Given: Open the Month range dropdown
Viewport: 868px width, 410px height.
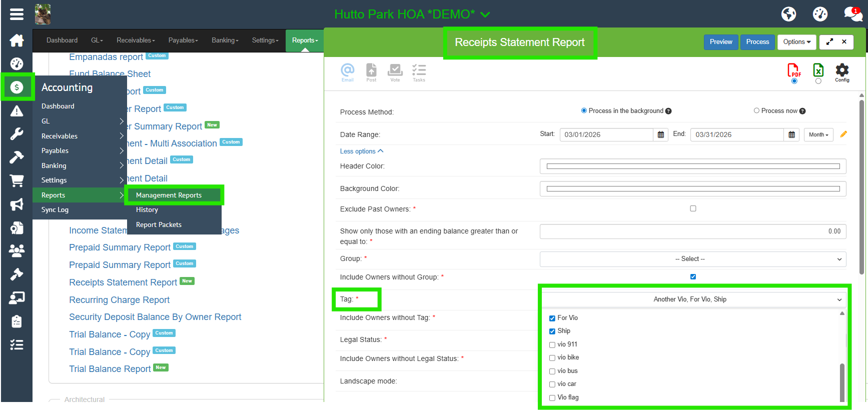Looking at the screenshot, I should (x=818, y=134).
